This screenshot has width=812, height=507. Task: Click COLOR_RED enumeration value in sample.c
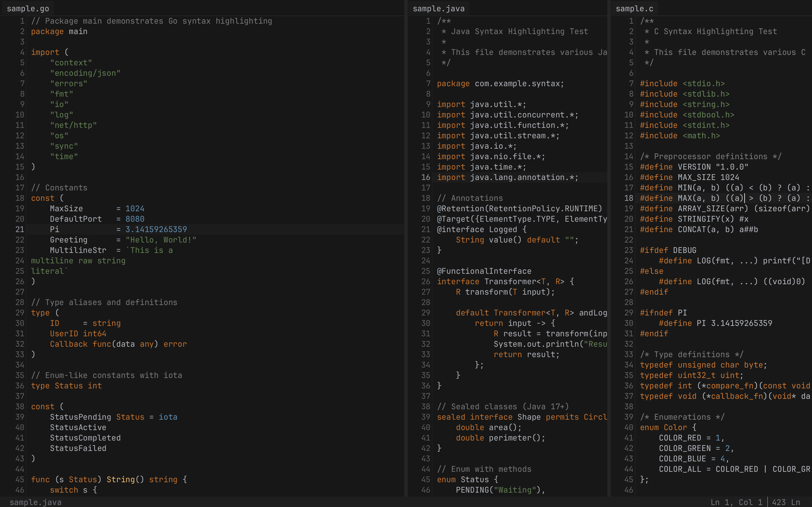coord(681,438)
